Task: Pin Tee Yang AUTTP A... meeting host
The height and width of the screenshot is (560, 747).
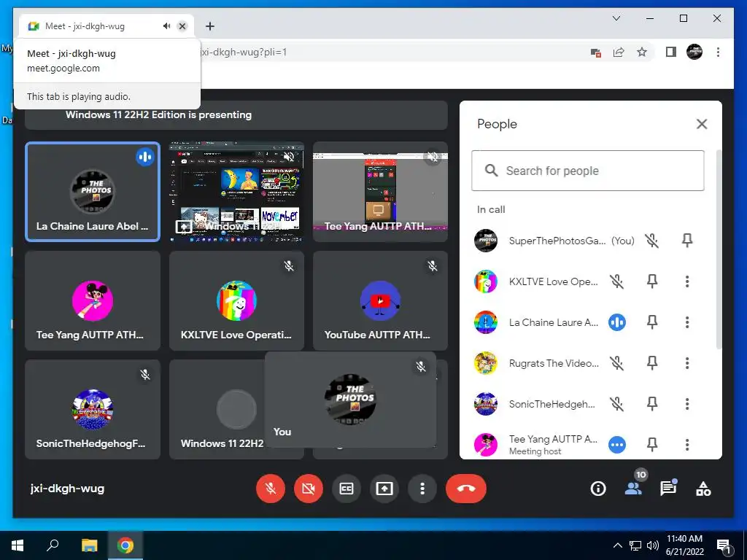Action: (x=652, y=445)
